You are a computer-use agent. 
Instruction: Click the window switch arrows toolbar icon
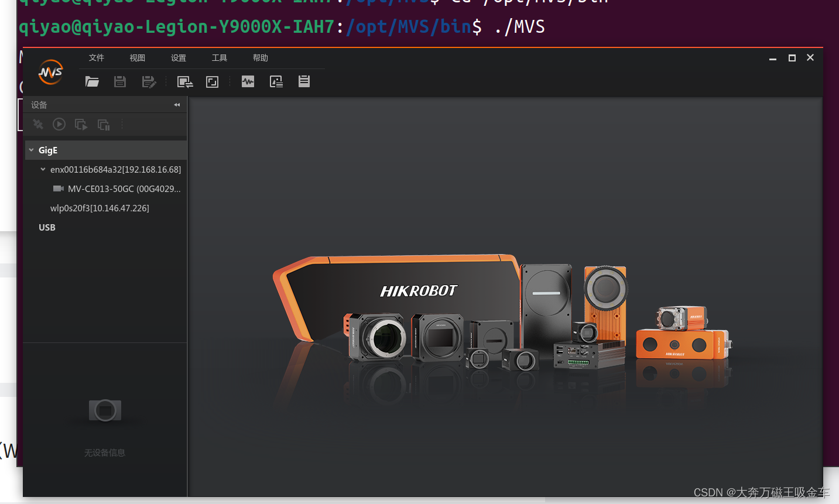point(185,82)
